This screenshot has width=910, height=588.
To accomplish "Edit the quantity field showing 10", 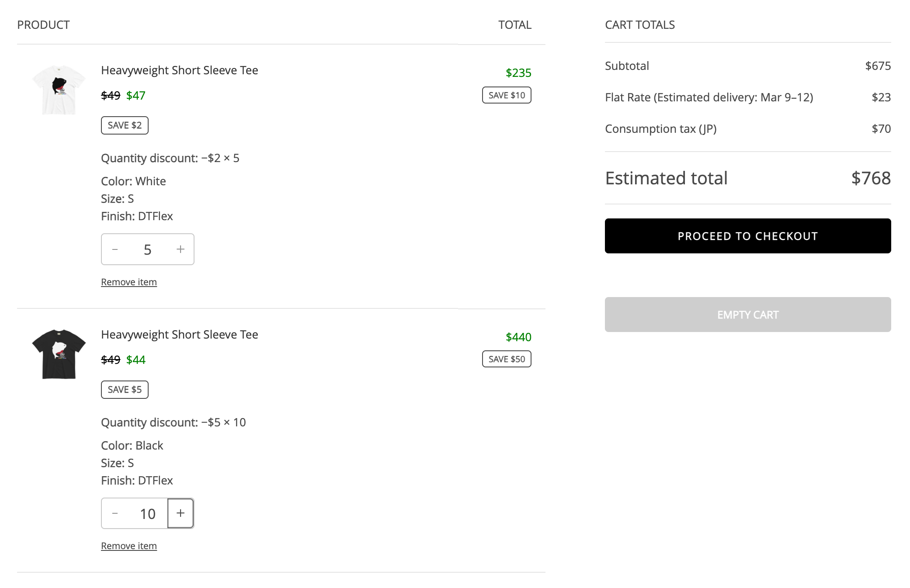I will point(148,514).
